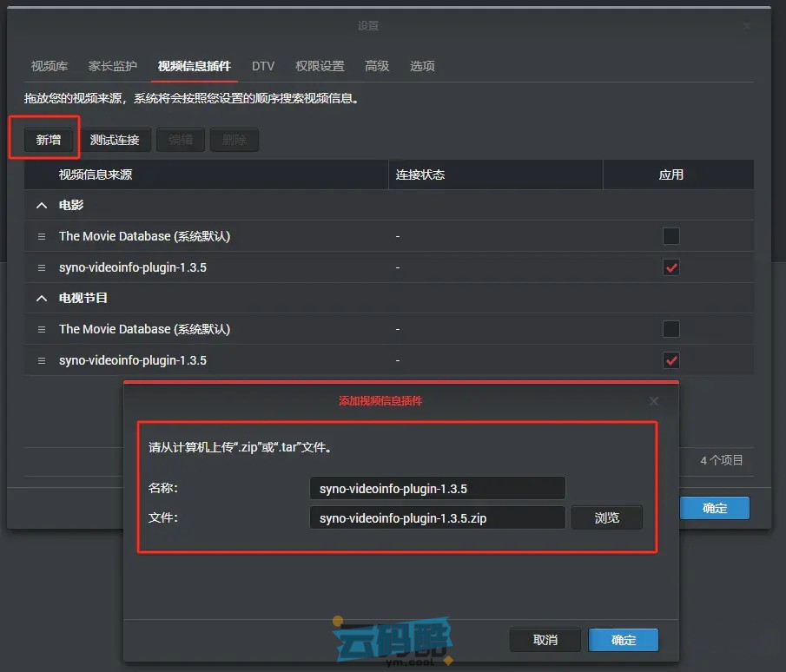
Task: Confirm the plugin dialog with 确定
Action: pos(623,640)
